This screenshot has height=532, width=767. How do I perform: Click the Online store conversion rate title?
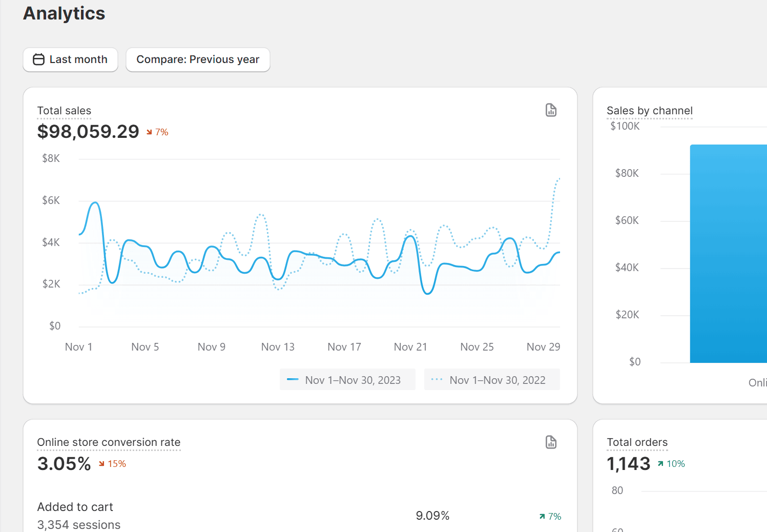[x=109, y=442]
